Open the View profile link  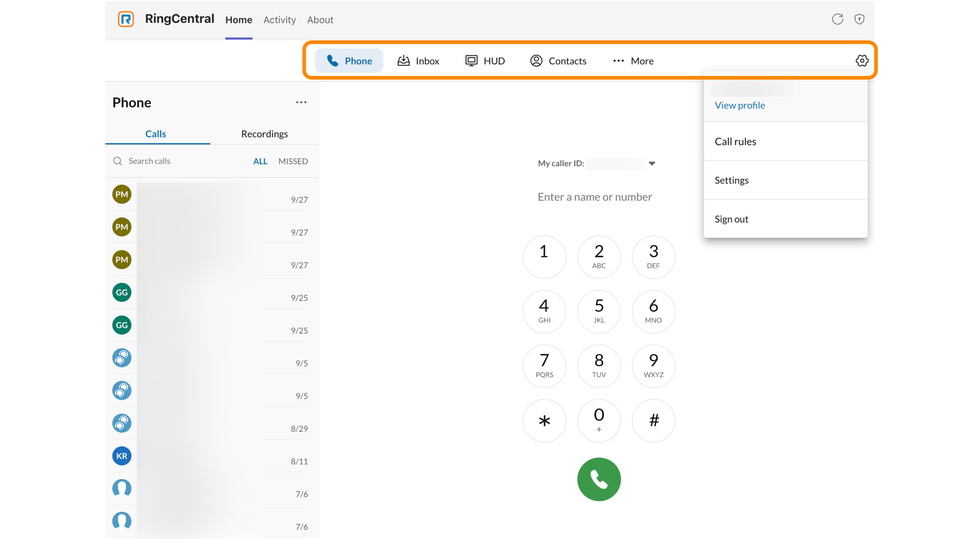click(740, 105)
